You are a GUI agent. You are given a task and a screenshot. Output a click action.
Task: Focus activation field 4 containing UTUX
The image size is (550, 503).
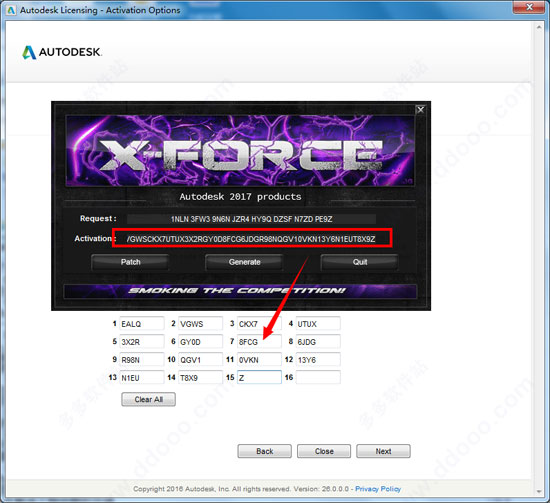[318, 323]
